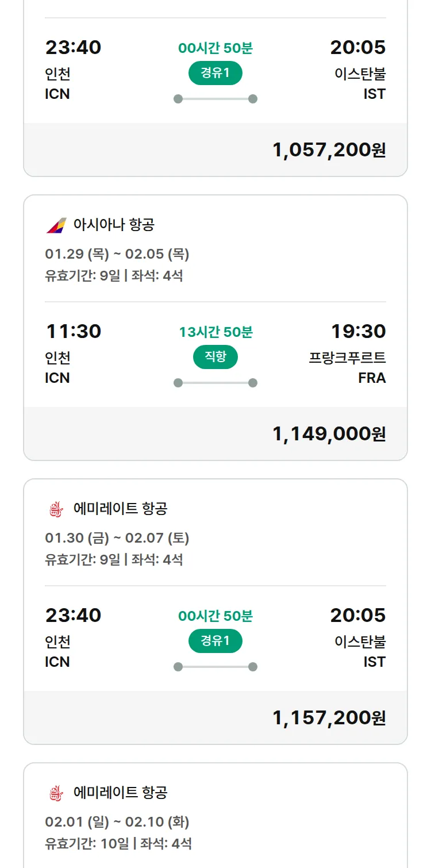
Task: Tap the 11:30 Incheon departure time
Action: 73,332
